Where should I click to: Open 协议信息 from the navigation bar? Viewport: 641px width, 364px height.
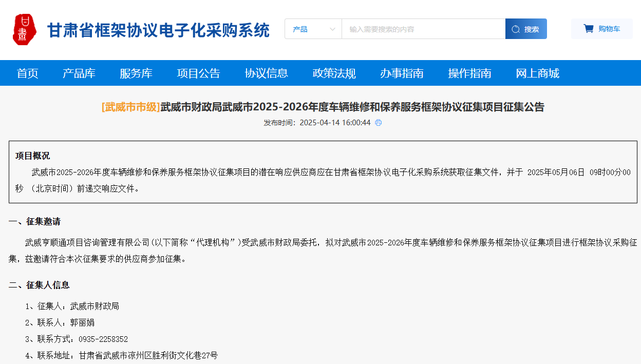[267, 73]
